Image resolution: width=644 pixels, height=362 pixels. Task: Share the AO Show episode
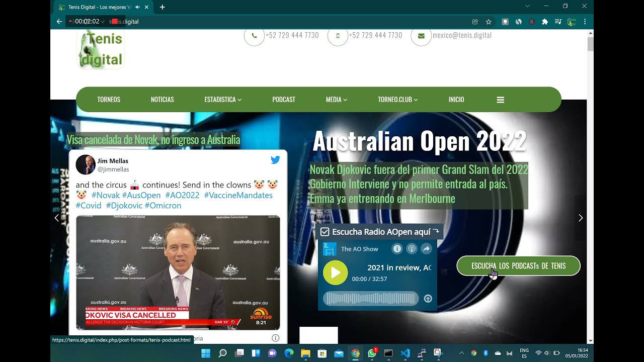pyautogui.click(x=426, y=249)
